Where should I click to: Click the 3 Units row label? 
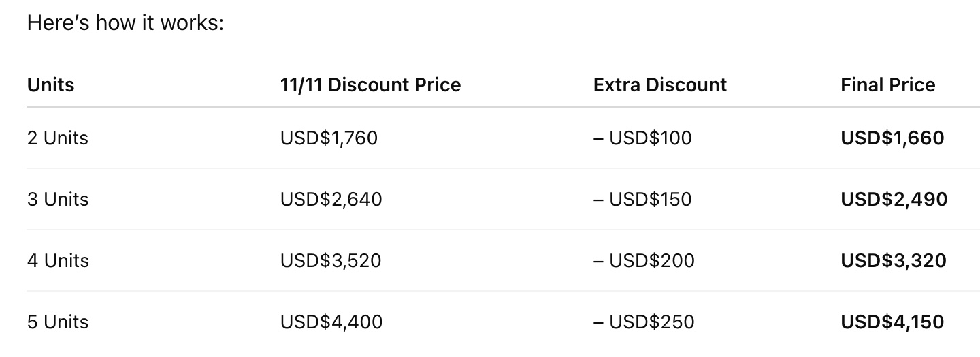[x=58, y=200]
